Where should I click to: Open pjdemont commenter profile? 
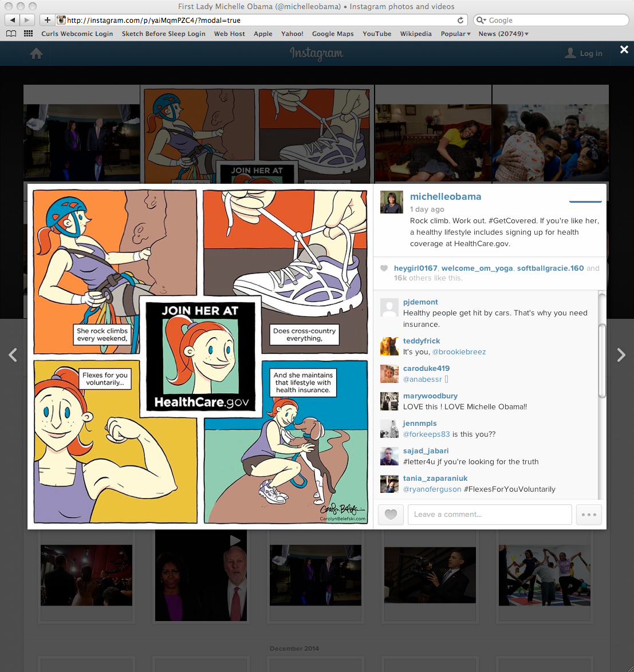click(420, 302)
